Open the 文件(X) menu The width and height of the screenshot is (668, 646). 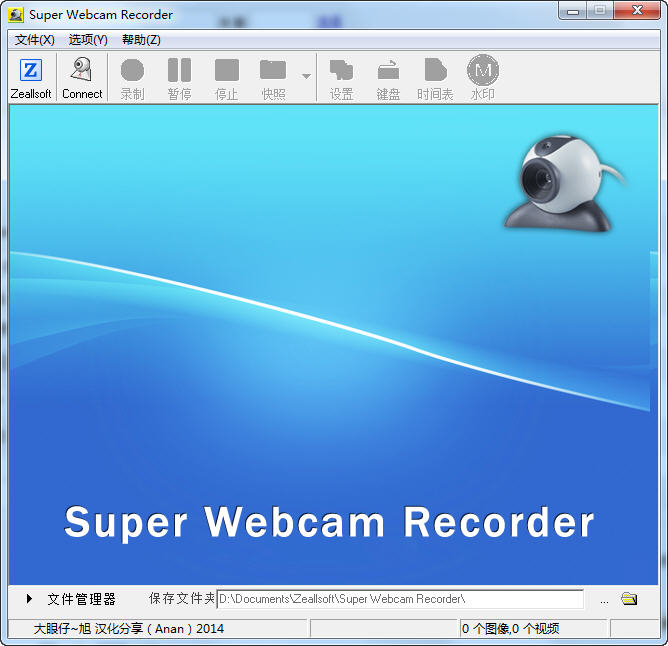click(35, 40)
